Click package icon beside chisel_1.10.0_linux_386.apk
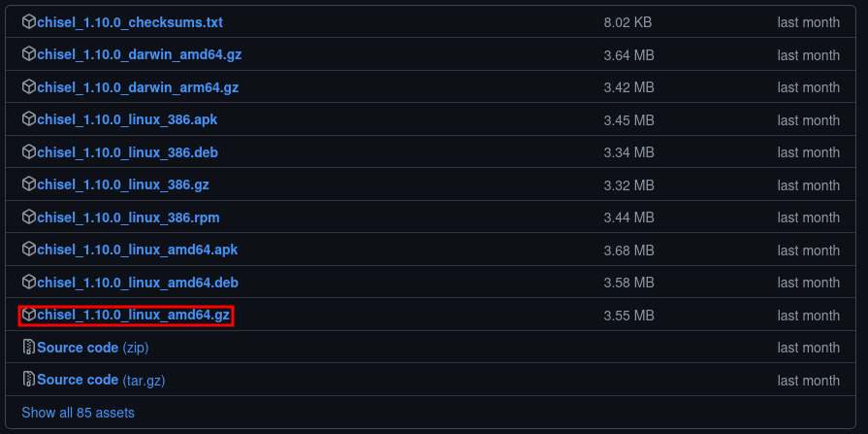The height and width of the screenshot is (434, 868). 29,119
